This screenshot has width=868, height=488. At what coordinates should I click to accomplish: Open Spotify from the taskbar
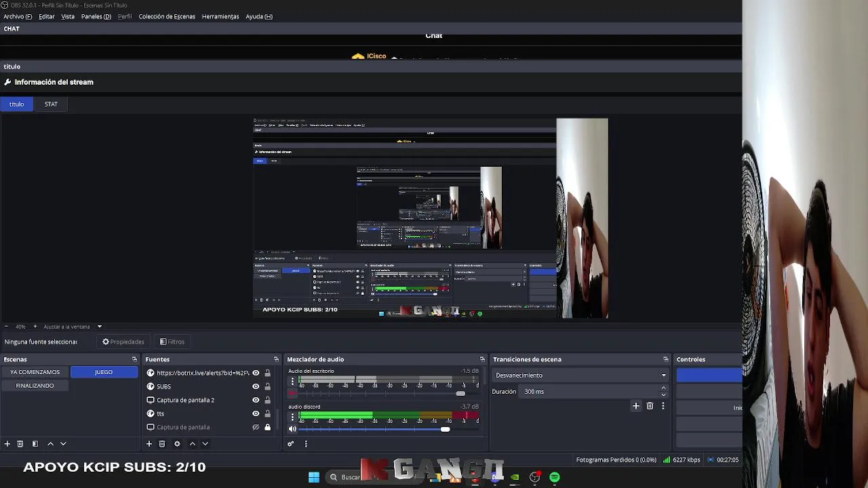point(555,477)
